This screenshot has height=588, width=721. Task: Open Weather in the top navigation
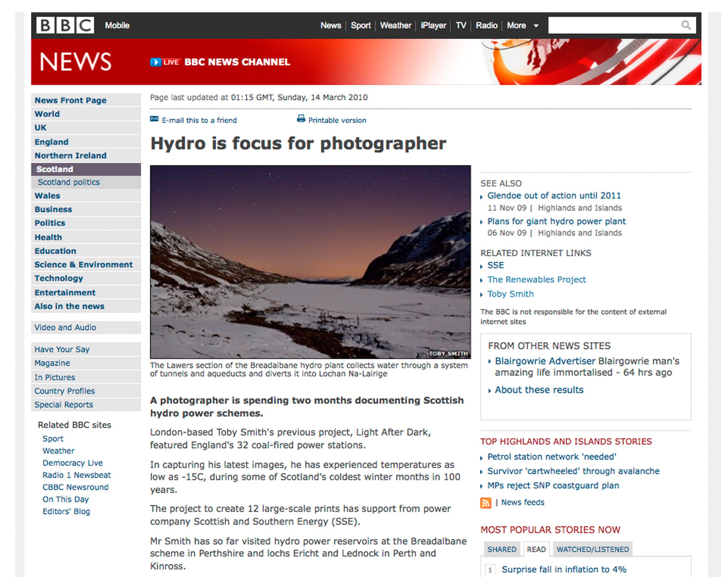(395, 26)
